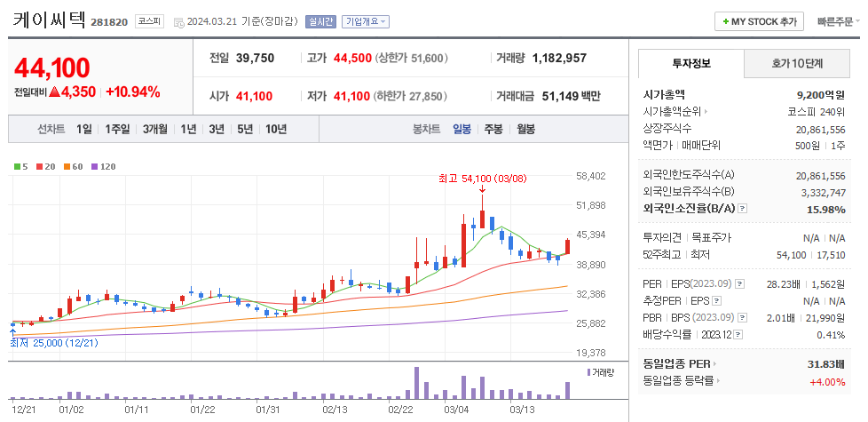Click the 시가총액 value 9,200억원
Screen dimensions: 868x422
[x=820, y=95]
